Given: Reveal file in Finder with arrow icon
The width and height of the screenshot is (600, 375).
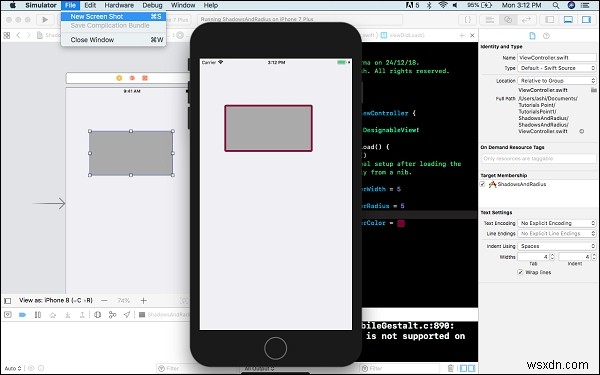Looking at the screenshot, I should (582, 131).
